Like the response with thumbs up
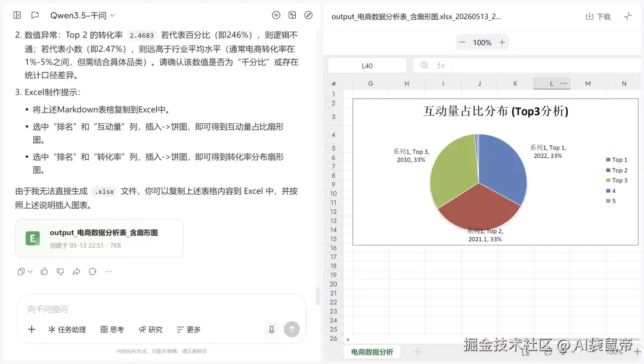Image resolution: width=644 pixels, height=364 pixels. click(x=44, y=271)
